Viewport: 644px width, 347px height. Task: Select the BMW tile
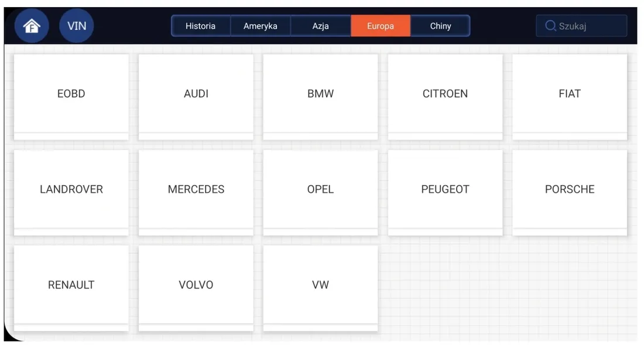coord(320,94)
